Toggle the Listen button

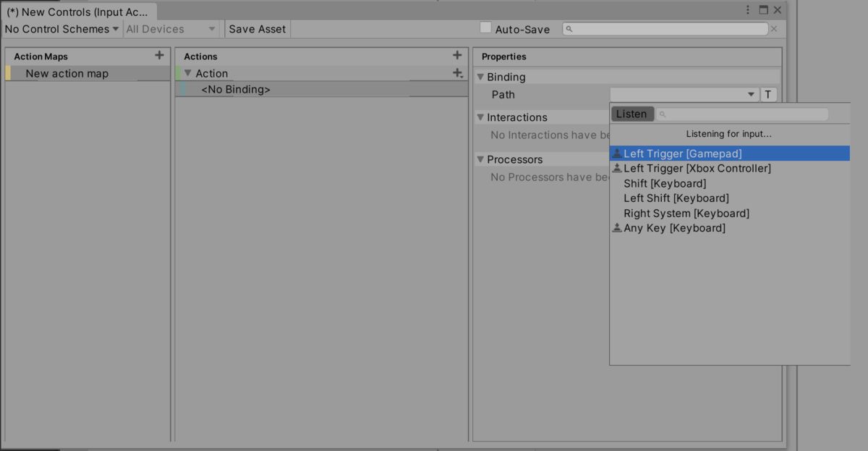tap(632, 114)
